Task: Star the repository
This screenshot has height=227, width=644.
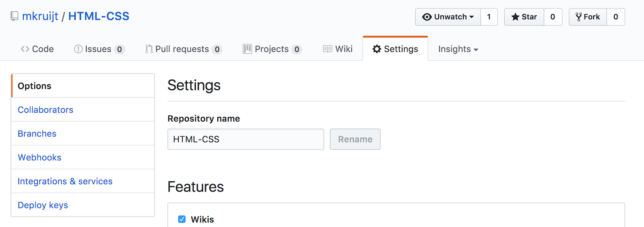Action: point(524,17)
